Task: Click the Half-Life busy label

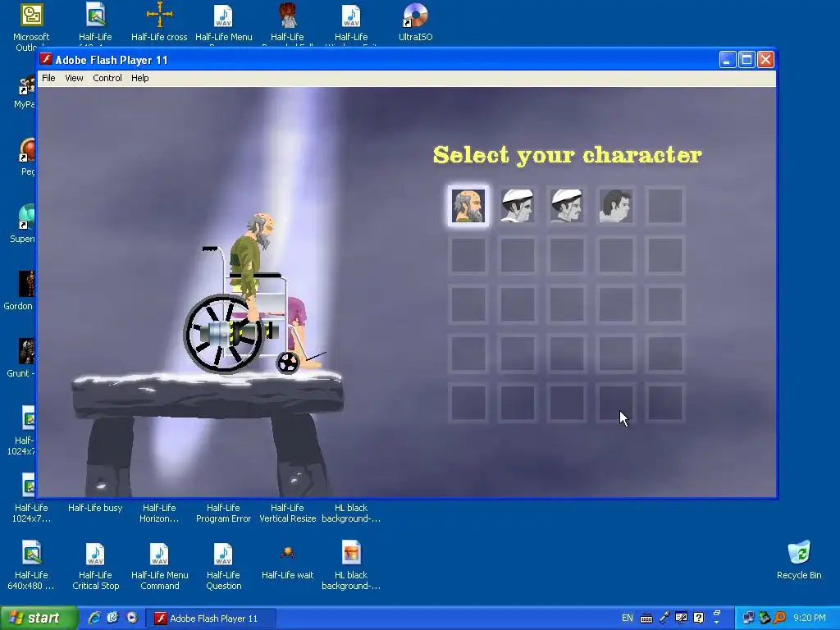Action: pyautogui.click(x=95, y=508)
